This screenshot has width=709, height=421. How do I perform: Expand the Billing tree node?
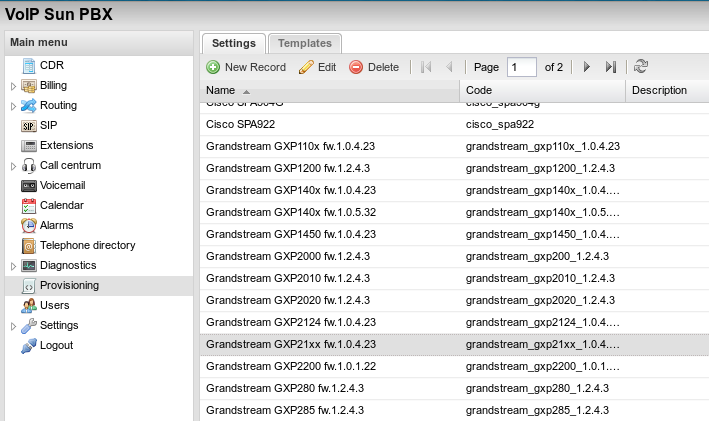(x=13, y=86)
